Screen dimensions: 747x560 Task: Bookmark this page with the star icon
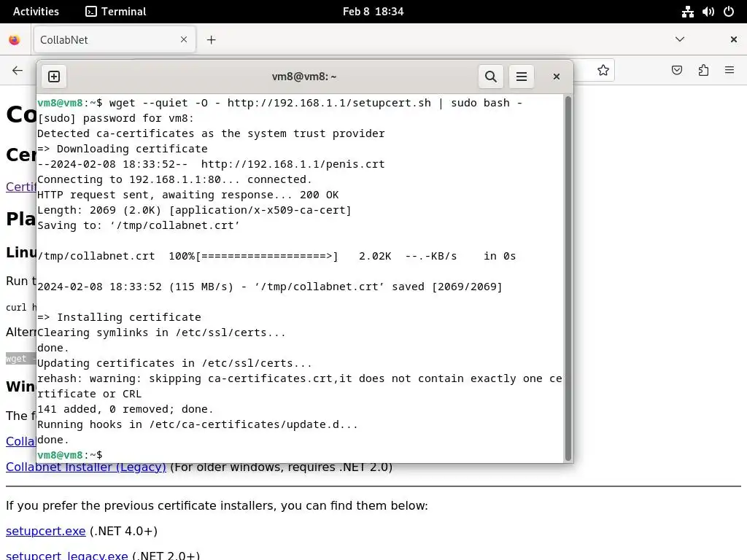[603, 71]
